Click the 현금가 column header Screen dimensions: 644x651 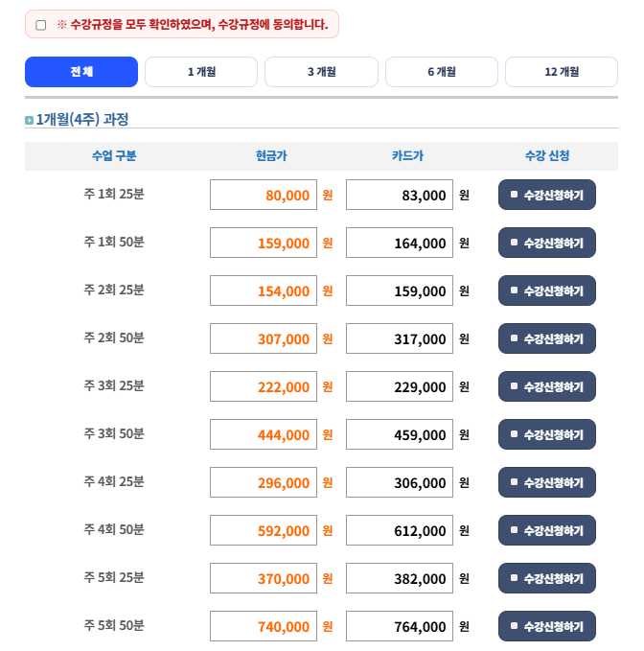point(271,155)
